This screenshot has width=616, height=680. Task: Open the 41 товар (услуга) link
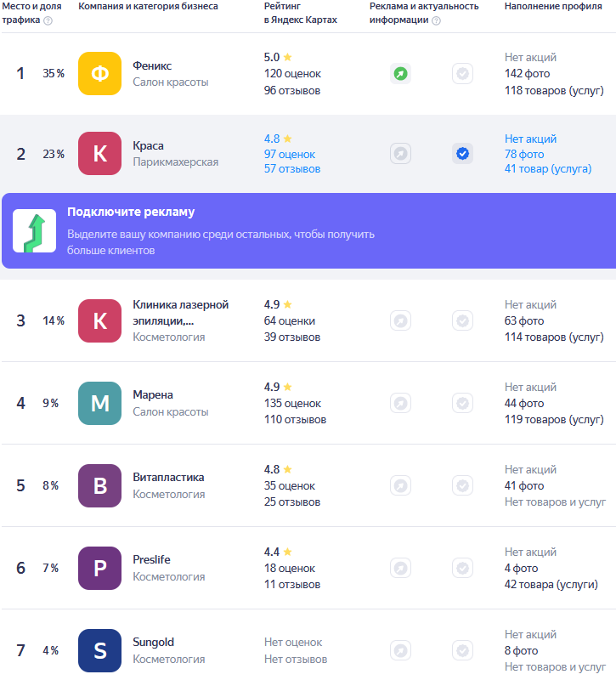coord(548,168)
